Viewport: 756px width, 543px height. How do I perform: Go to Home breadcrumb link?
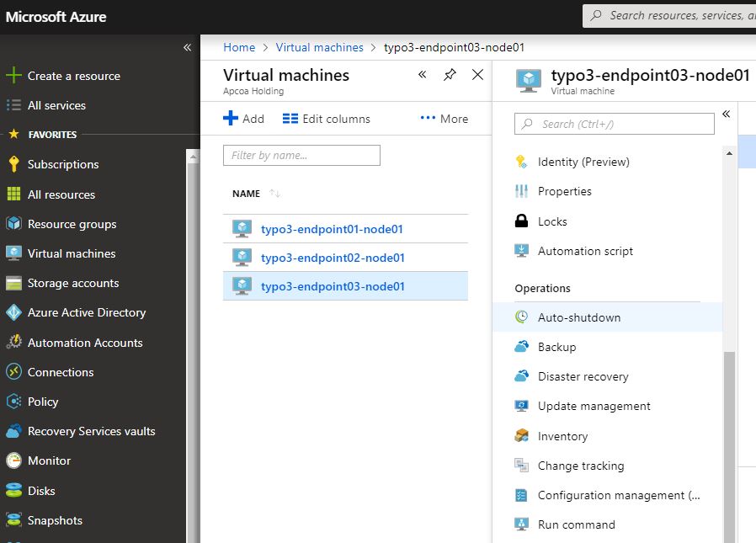(239, 47)
